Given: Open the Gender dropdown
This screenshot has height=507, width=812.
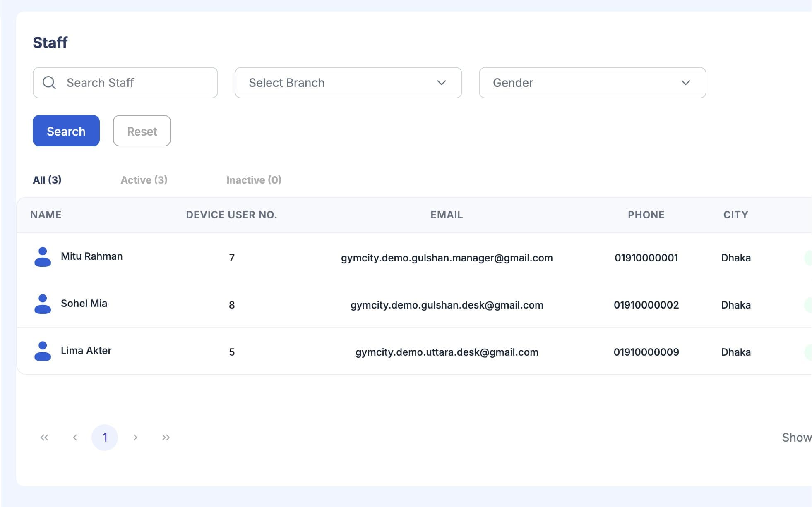Looking at the screenshot, I should point(592,83).
